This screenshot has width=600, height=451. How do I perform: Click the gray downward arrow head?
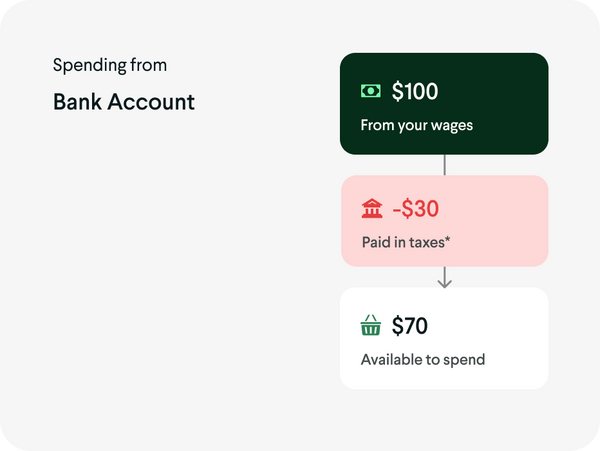[x=445, y=282]
